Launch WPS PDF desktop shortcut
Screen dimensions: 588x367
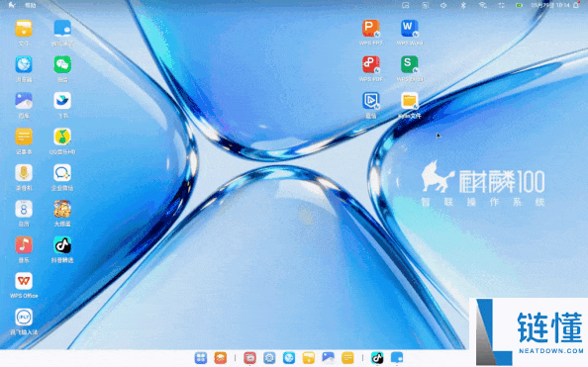[371, 64]
